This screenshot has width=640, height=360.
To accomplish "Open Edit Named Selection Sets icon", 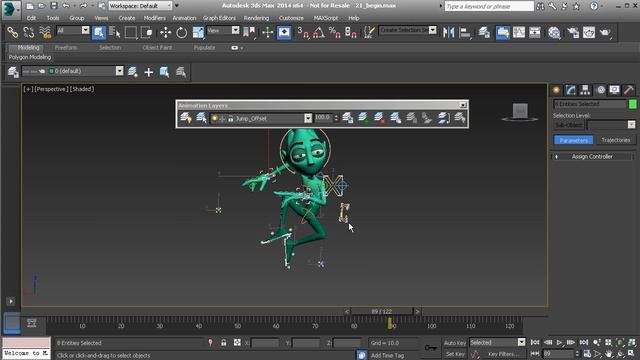I will tap(369, 32).
